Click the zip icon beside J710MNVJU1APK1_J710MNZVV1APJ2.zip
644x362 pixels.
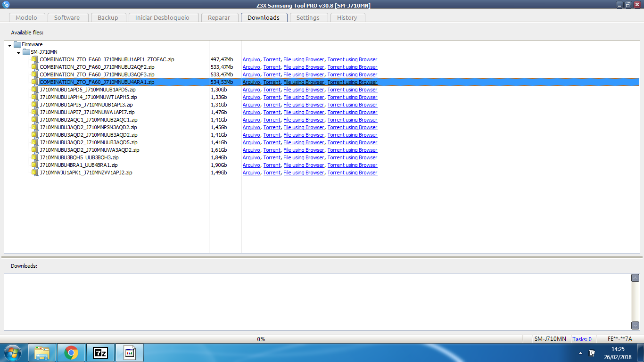34,173
